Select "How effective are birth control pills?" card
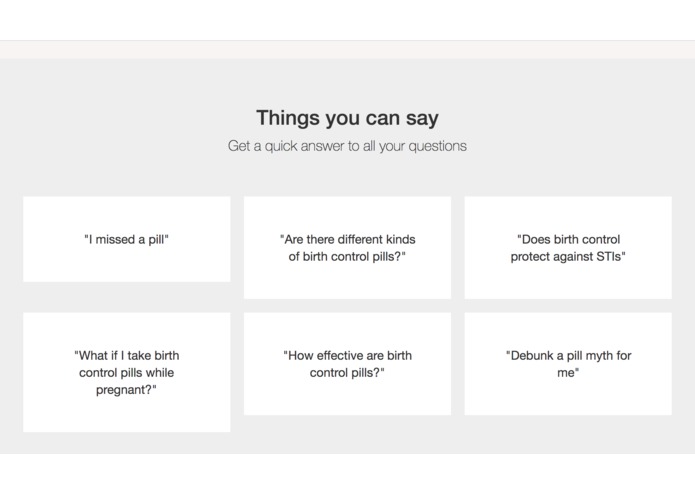Viewport: 695px width, 494px height. click(x=347, y=364)
